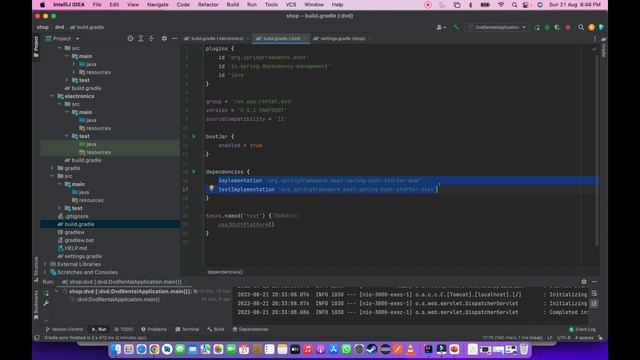Click the green Debug bug icon
This screenshot has width=640, height=360.
547,27
